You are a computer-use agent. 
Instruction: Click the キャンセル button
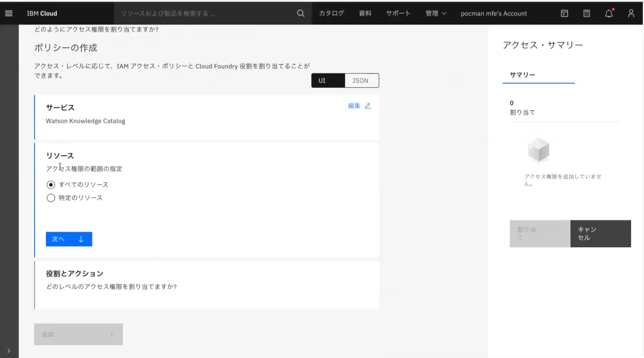600,234
